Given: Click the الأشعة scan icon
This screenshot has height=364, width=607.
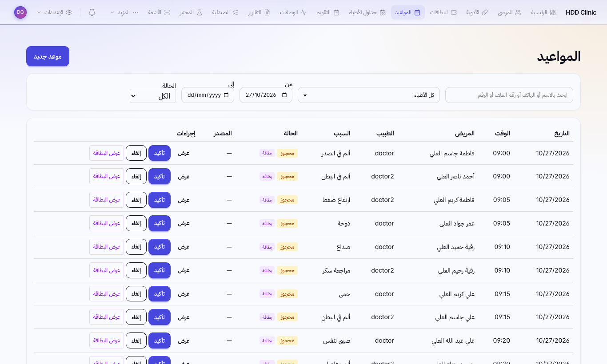Looking at the screenshot, I should (x=167, y=12).
